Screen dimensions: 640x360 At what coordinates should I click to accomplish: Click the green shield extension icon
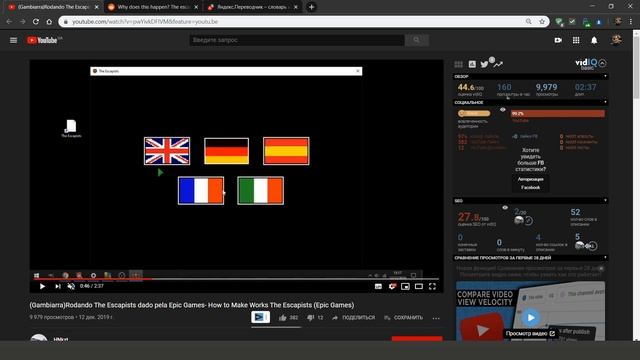point(559,22)
